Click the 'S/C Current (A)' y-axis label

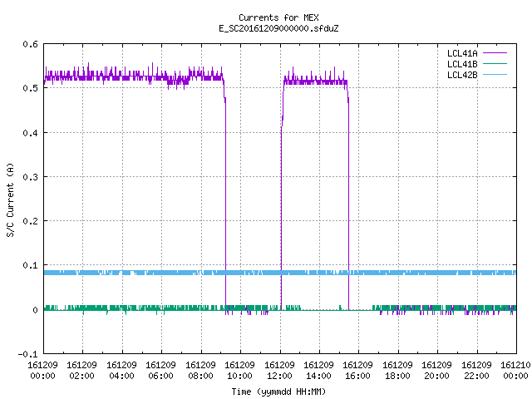coord(10,200)
